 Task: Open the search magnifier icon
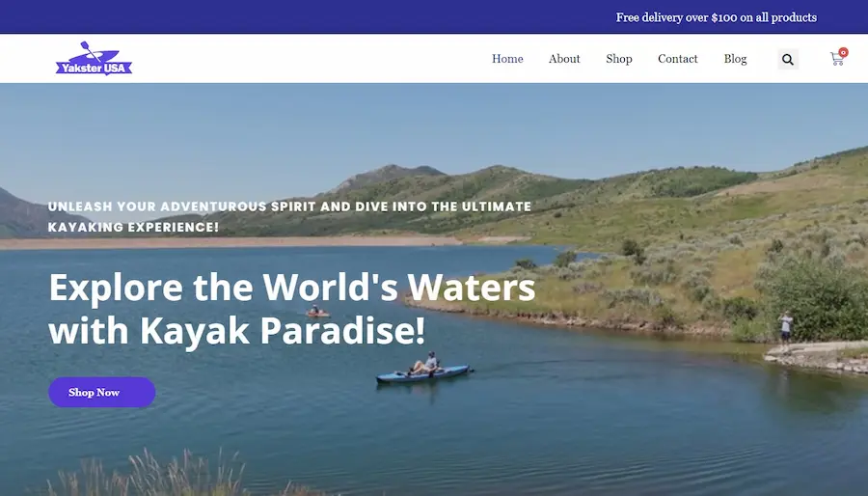[x=788, y=59]
